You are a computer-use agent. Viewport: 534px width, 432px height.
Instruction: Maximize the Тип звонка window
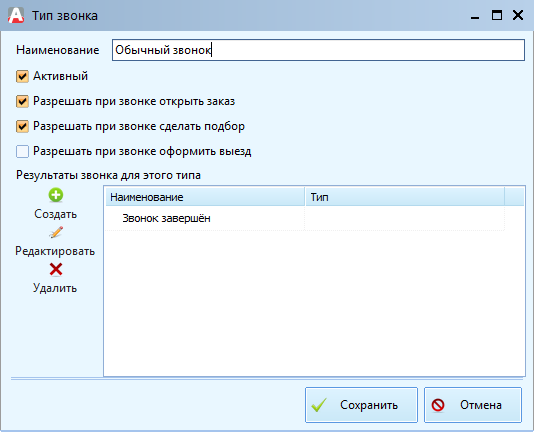497,15
